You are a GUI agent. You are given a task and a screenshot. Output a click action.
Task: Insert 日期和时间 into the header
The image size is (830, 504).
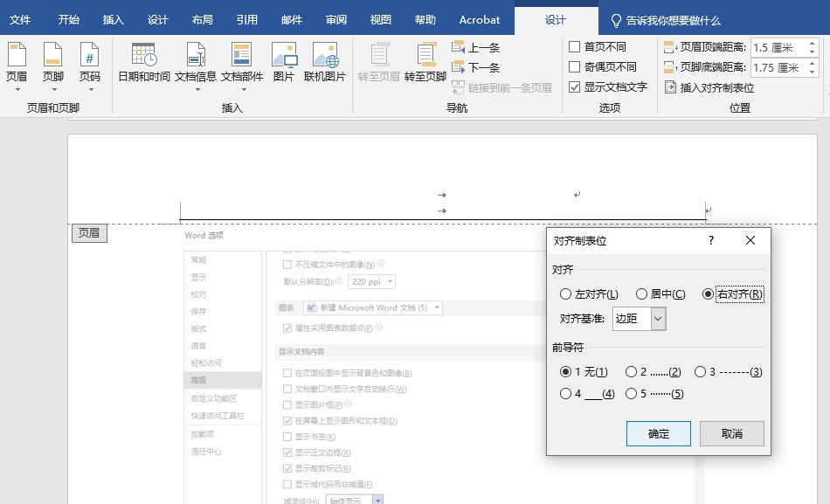tap(143, 65)
